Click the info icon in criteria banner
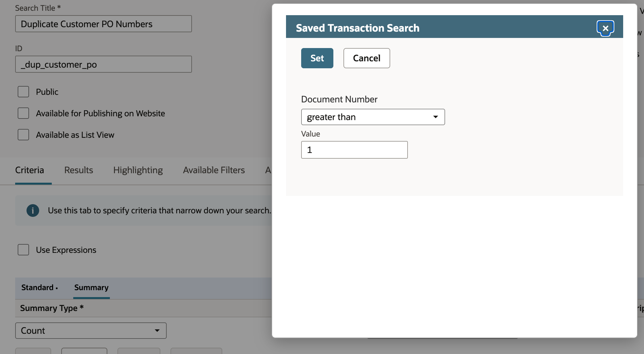Screen dimensions: 644x354 click(x=33, y=211)
